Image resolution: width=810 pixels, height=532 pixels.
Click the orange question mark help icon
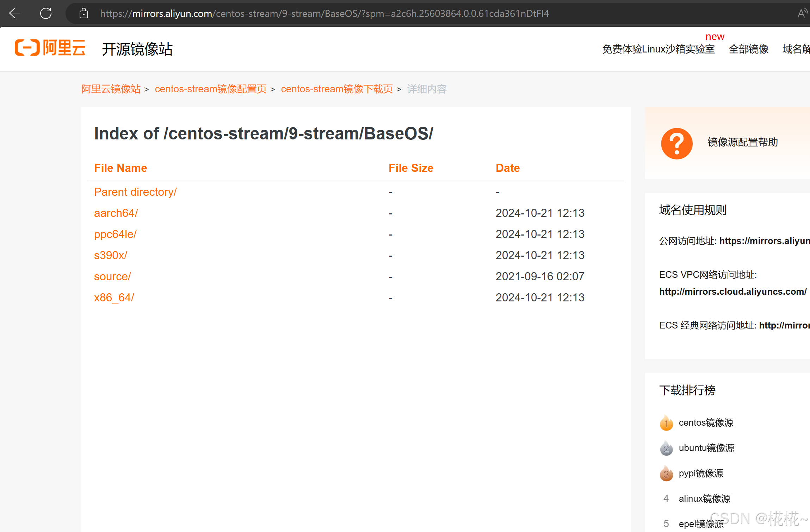click(x=676, y=143)
